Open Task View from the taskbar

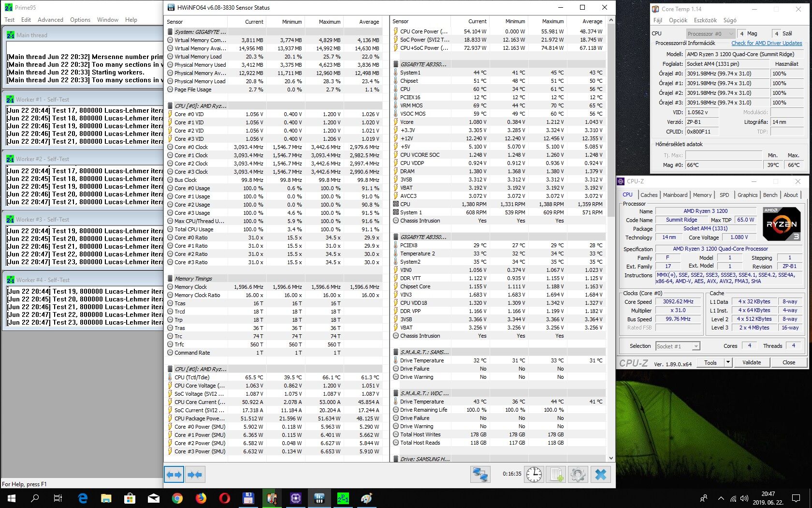click(58, 498)
